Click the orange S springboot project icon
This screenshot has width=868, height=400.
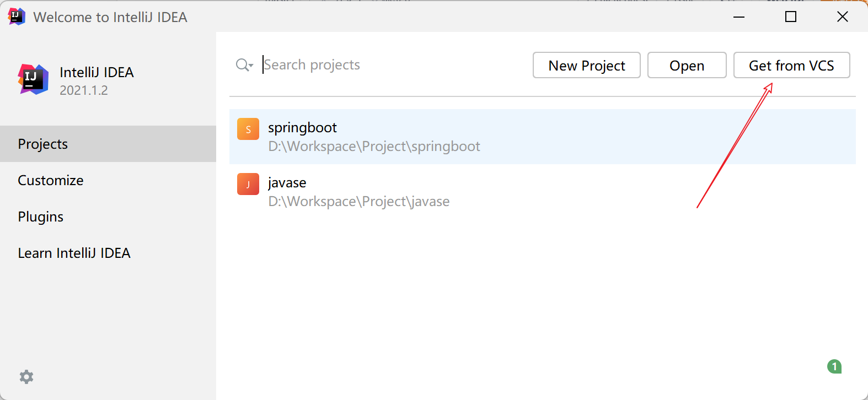(248, 129)
